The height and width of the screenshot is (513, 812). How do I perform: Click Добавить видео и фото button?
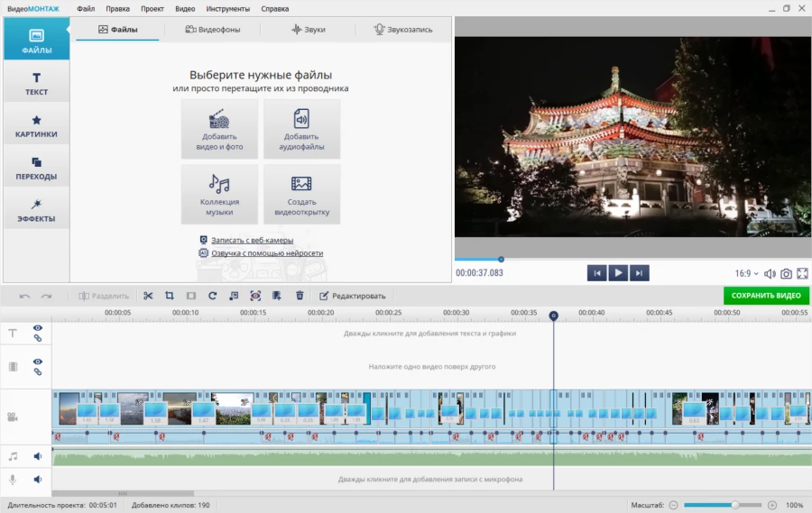219,129
